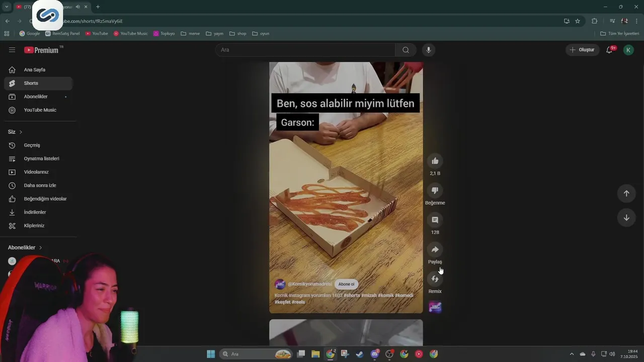Select Shorts in the sidebar

point(38,83)
